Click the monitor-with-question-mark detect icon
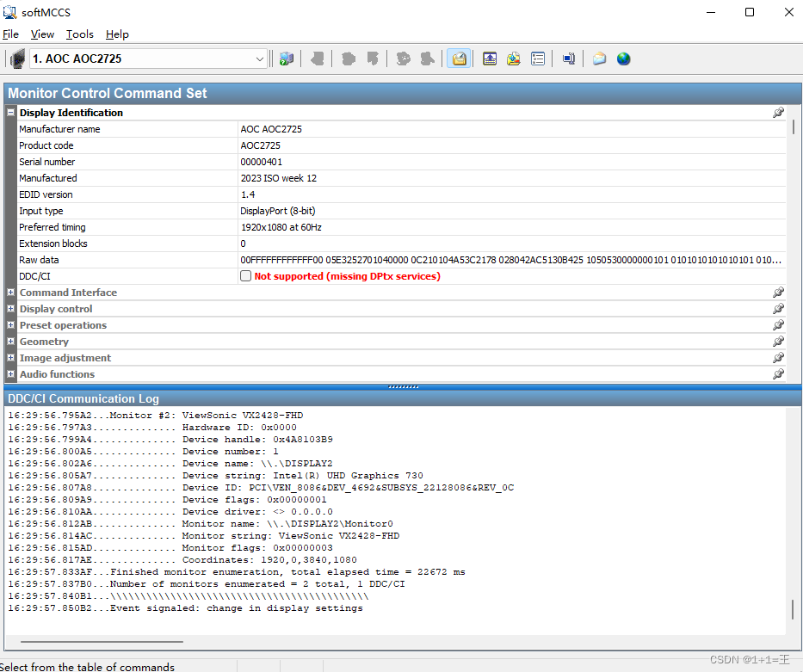This screenshot has width=803, height=672. coord(287,59)
